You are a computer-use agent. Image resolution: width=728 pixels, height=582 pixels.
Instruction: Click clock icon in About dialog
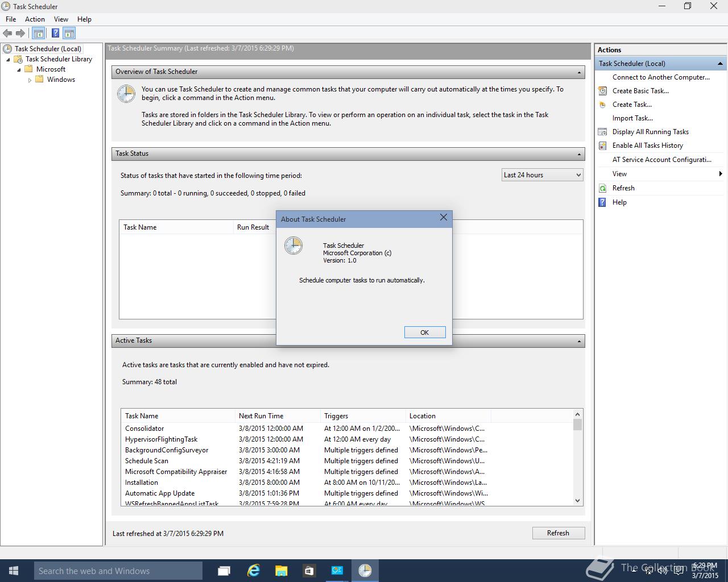pyautogui.click(x=293, y=246)
